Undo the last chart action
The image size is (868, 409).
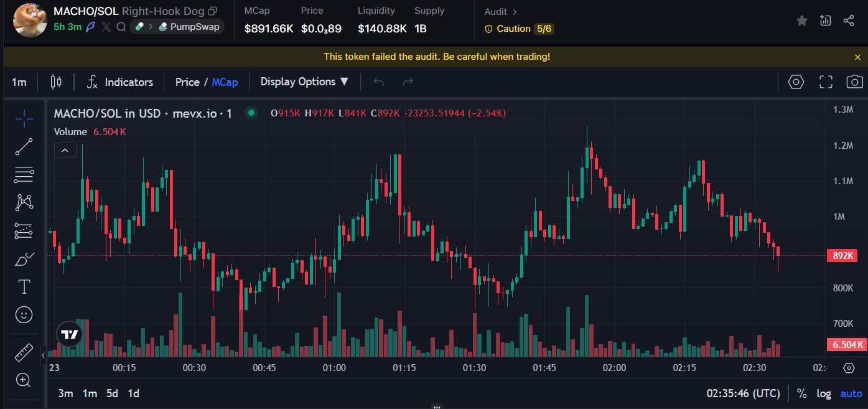[379, 82]
